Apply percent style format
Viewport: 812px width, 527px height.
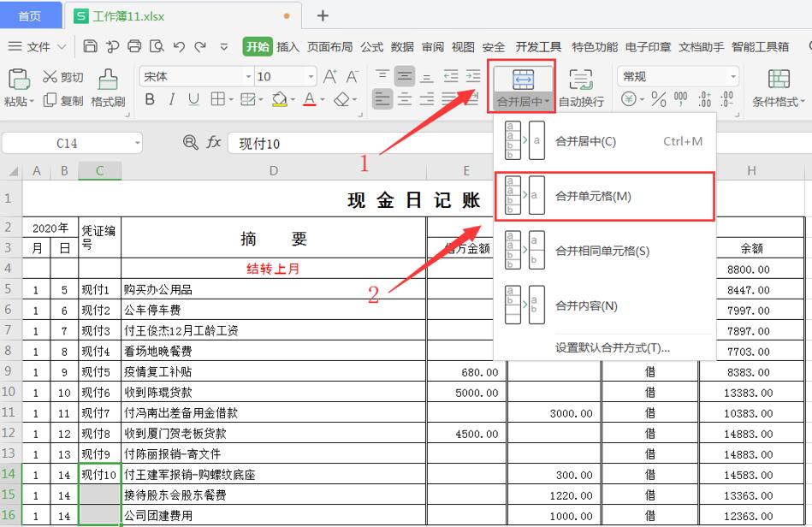(659, 99)
